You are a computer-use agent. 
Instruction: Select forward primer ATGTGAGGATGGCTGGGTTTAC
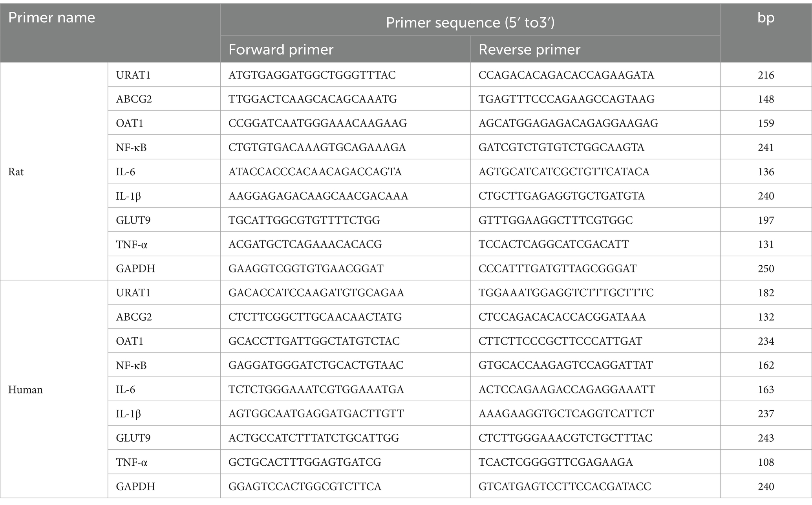click(312, 75)
